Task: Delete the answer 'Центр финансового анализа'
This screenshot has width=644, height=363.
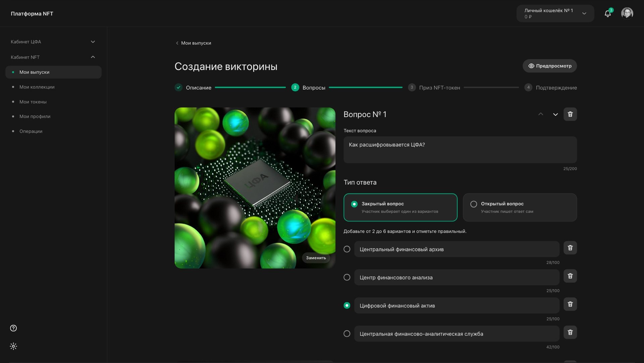Action: coord(570,276)
